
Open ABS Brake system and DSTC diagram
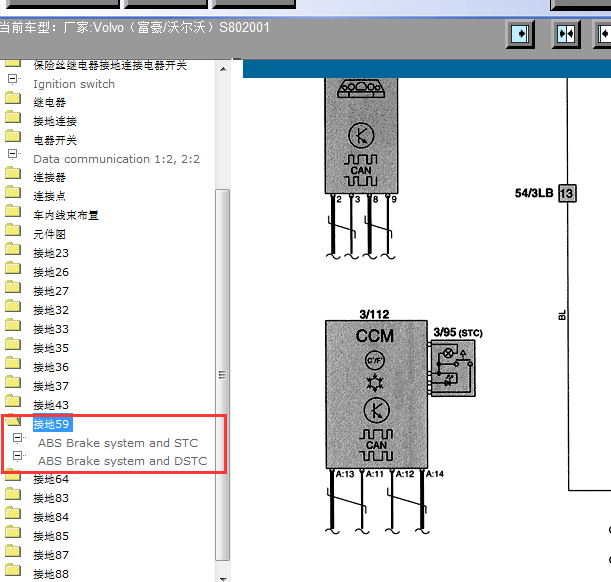(x=122, y=461)
